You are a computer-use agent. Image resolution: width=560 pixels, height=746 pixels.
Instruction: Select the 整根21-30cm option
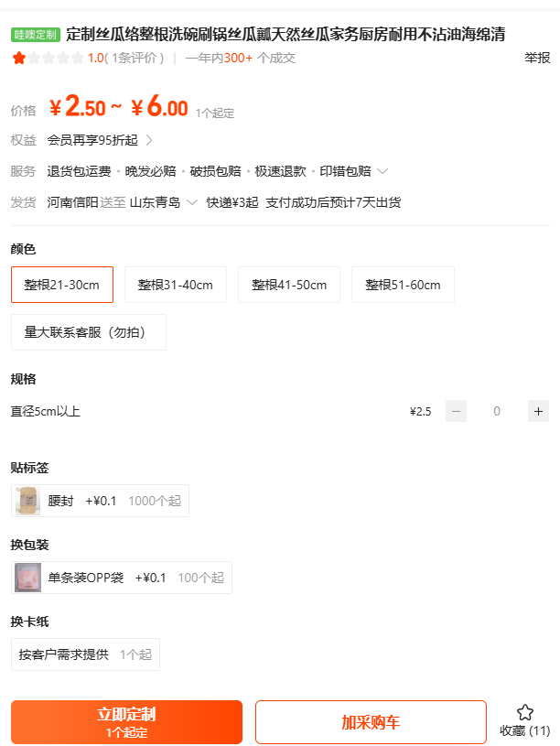coord(62,285)
